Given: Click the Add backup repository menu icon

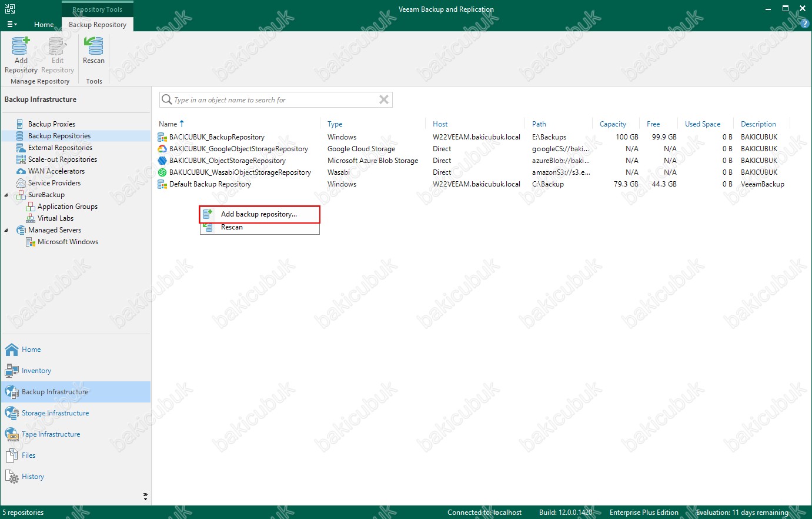Looking at the screenshot, I should [x=208, y=214].
